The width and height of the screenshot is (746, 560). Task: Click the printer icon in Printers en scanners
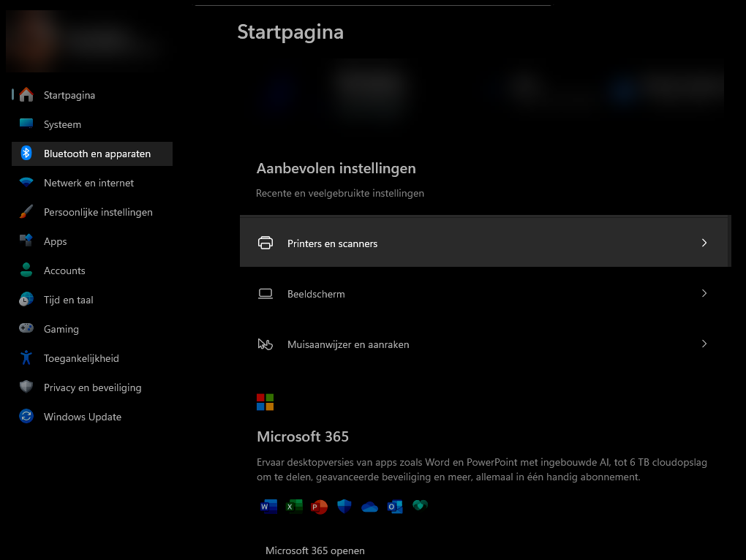click(x=265, y=243)
